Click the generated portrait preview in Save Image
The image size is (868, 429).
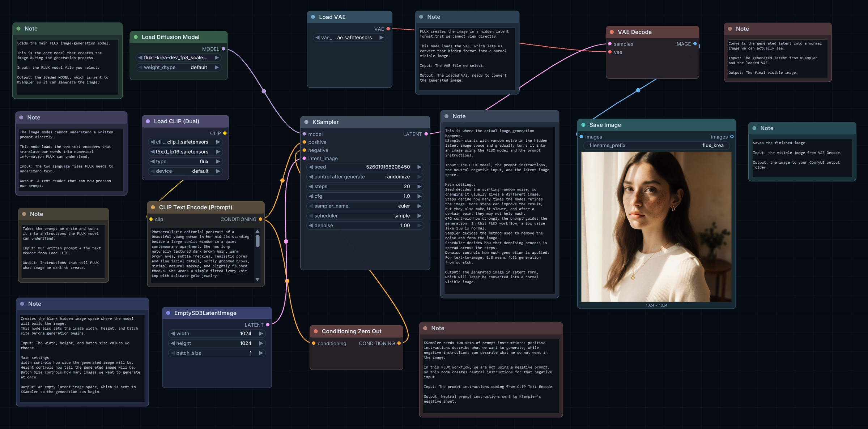(656, 227)
